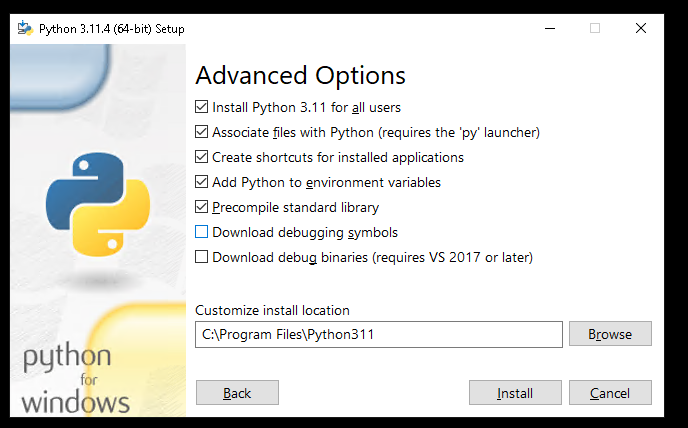Image resolution: width=688 pixels, height=428 pixels.
Task: Go Back to the previous setup page
Action: (x=237, y=393)
